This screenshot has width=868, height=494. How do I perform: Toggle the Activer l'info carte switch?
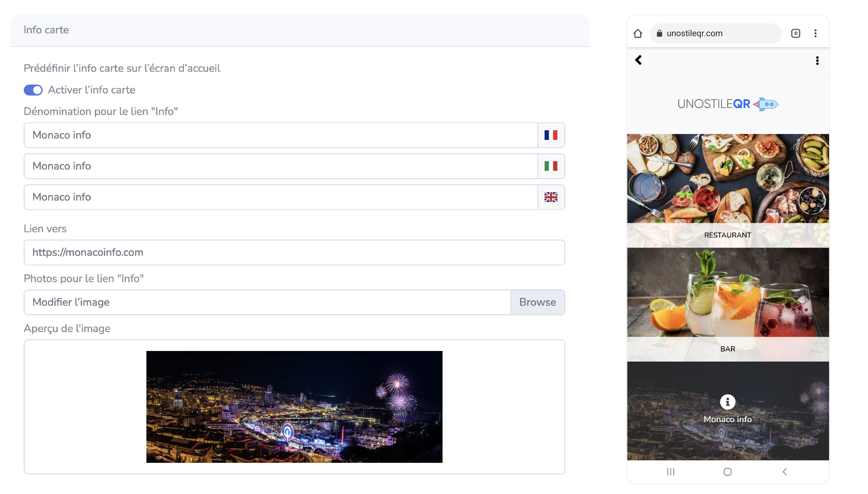[33, 90]
